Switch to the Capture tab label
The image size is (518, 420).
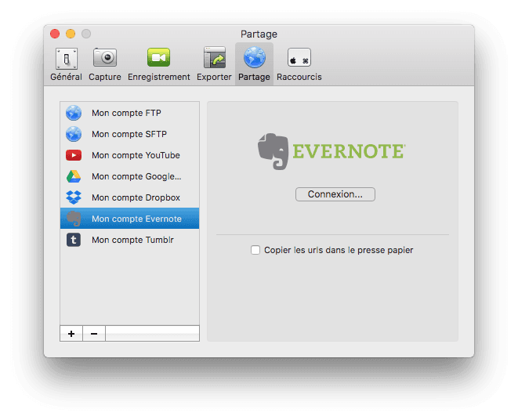pyautogui.click(x=105, y=77)
